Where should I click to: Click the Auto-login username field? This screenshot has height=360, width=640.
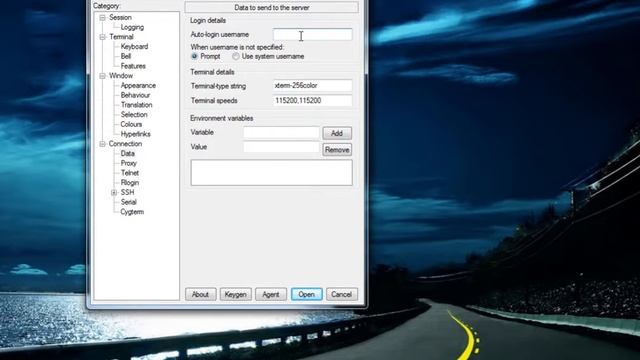coord(313,35)
